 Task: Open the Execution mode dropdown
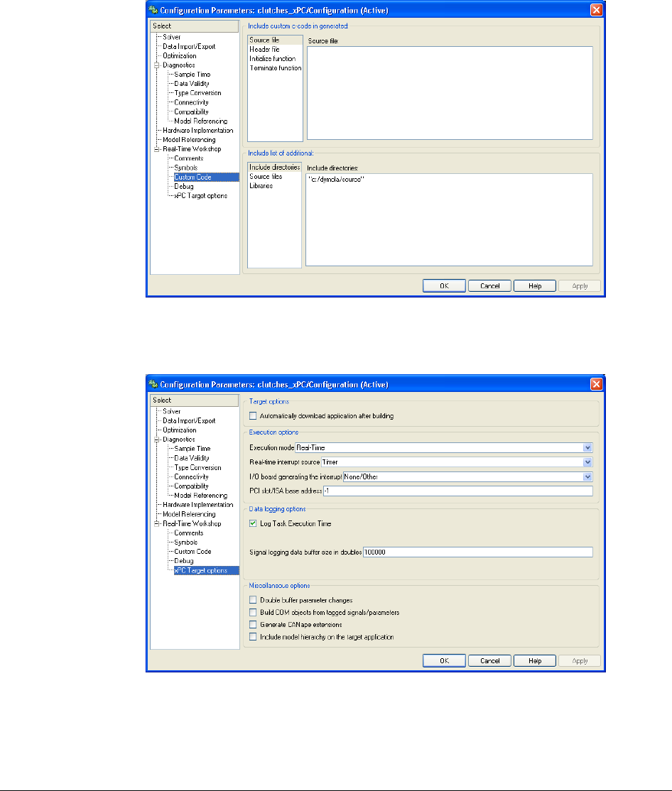587,448
